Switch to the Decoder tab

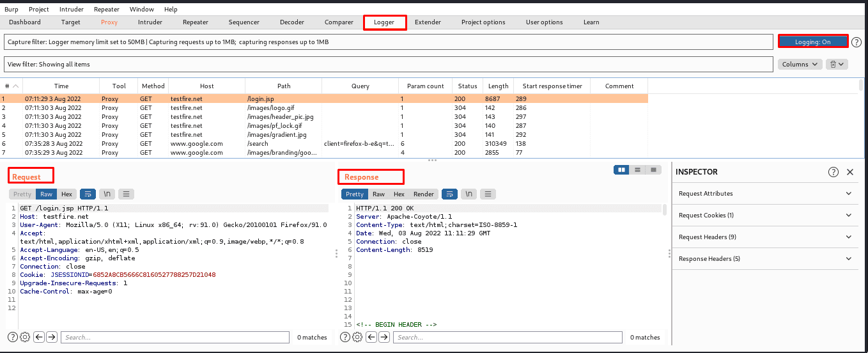pos(292,22)
